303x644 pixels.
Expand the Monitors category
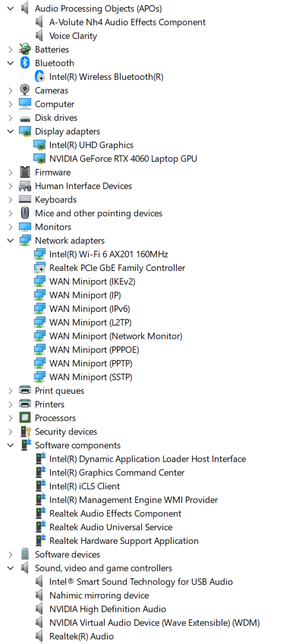(11, 227)
